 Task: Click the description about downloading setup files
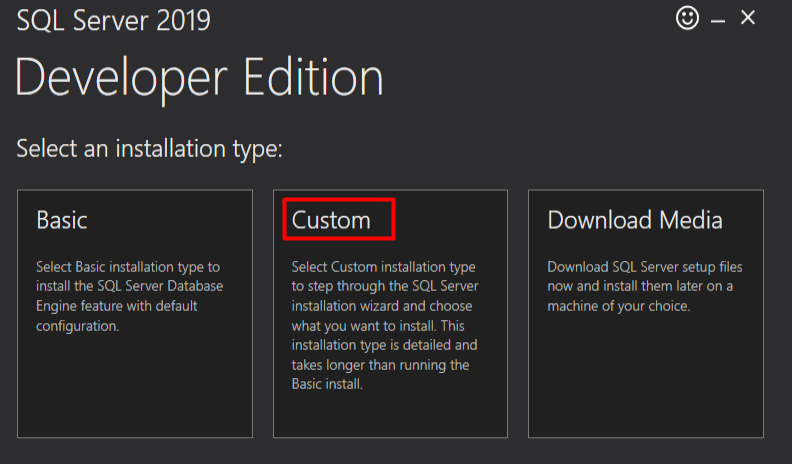click(x=645, y=286)
